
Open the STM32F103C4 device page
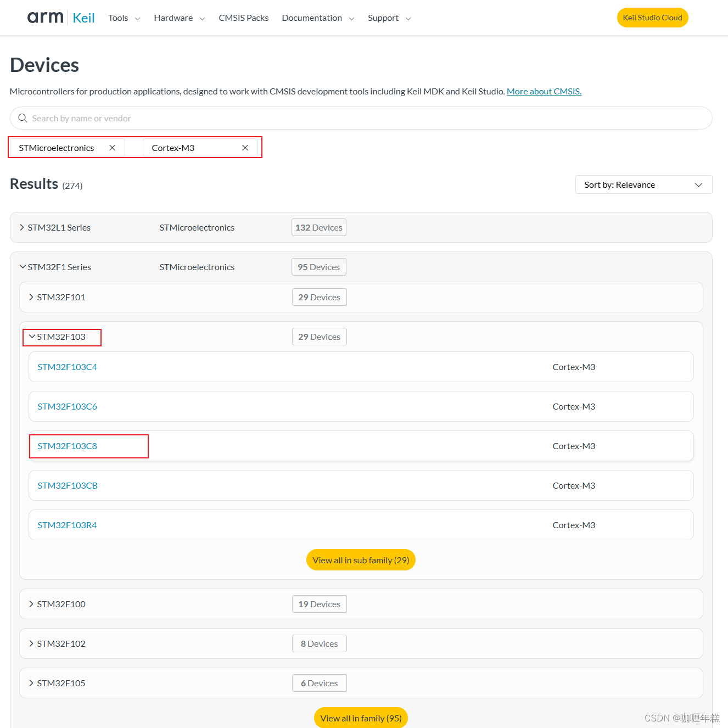click(67, 367)
